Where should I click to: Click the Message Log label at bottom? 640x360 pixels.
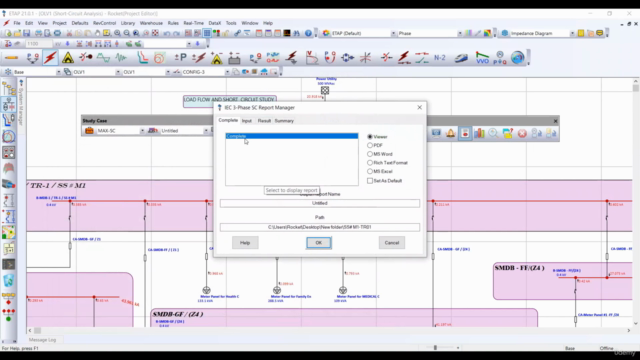42,340
